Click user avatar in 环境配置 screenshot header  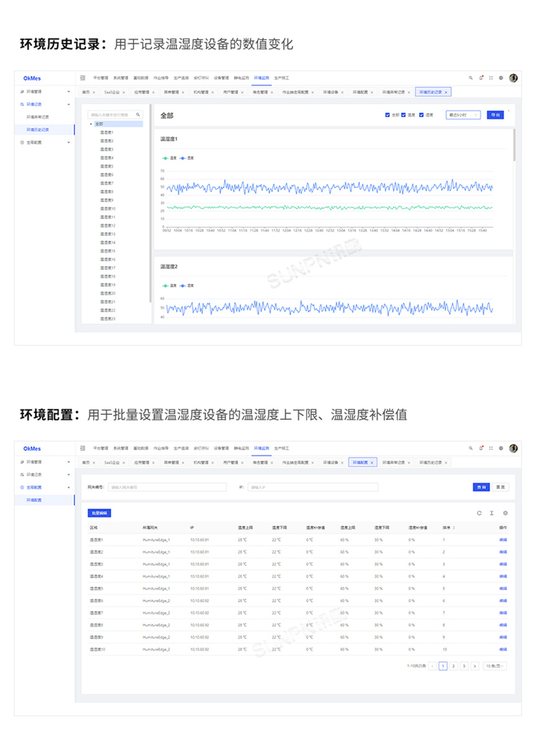click(x=513, y=448)
